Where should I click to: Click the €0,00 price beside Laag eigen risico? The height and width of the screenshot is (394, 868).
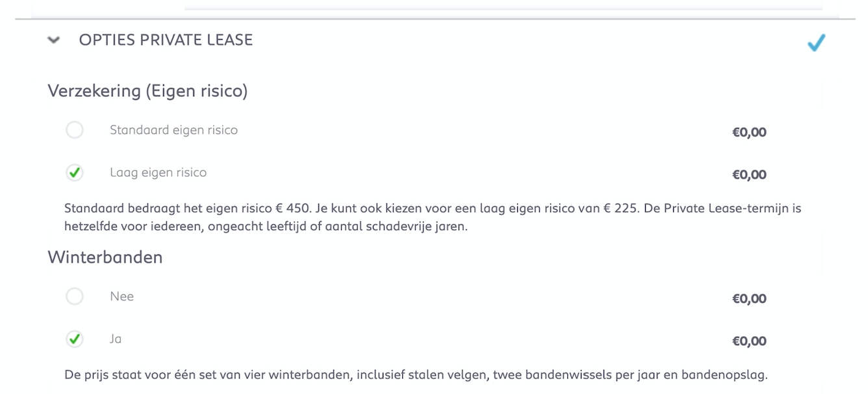tap(749, 175)
